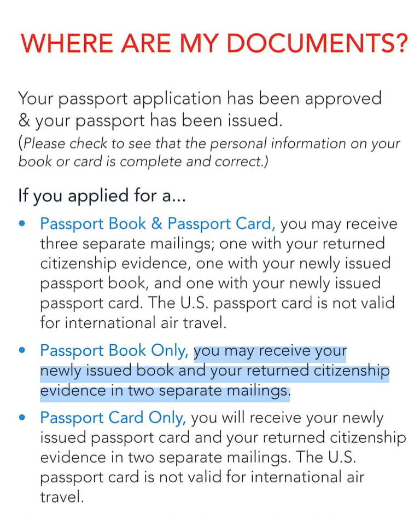Click "you will receive your newly" text
The height and width of the screenshot is (520, 420).
(x=287, y=418)
